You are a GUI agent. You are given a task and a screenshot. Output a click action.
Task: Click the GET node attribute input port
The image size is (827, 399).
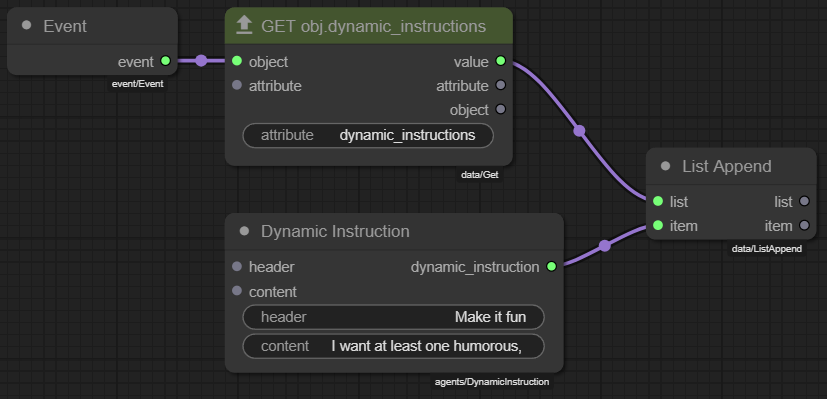tap(237, 85)
